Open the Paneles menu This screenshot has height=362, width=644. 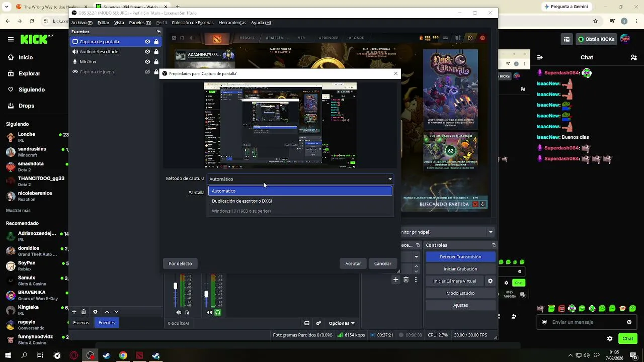[140, 23]
